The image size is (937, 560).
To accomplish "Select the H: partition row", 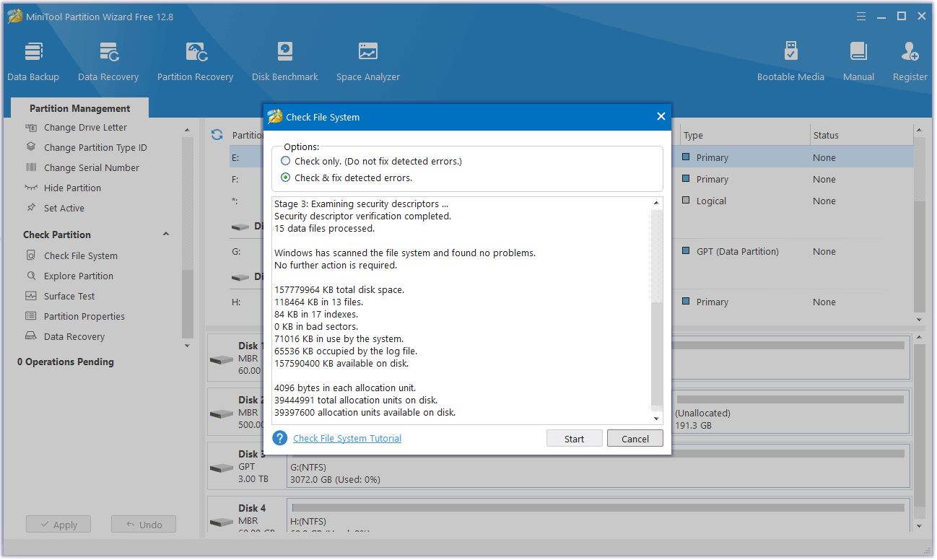I will 570,302.
